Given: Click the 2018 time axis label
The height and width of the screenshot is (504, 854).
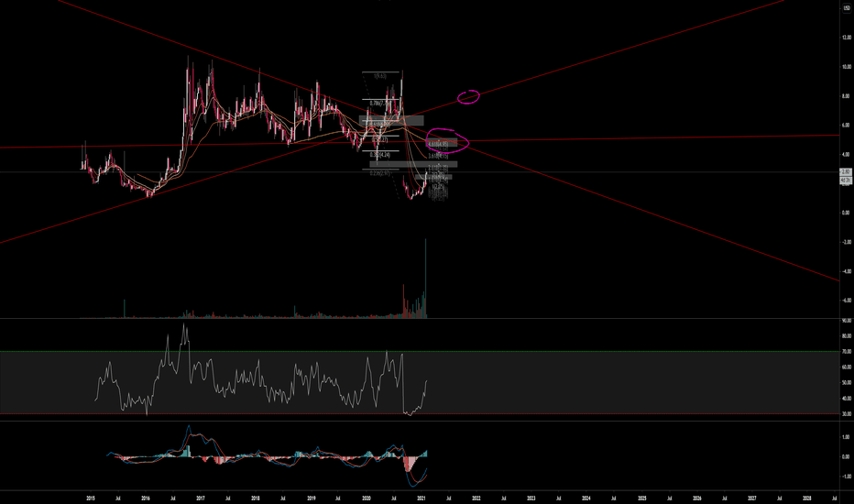Looking at the screenshot, I should (256, 498).
